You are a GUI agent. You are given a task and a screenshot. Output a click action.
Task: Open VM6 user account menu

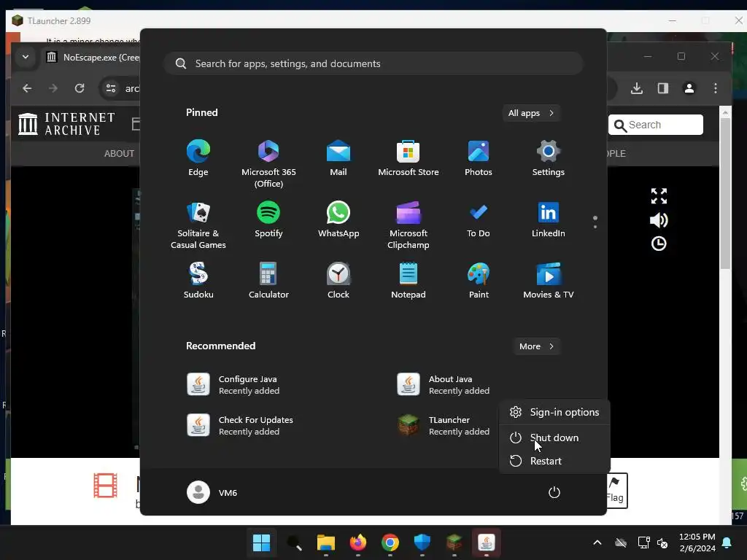(x=212, y=492)
